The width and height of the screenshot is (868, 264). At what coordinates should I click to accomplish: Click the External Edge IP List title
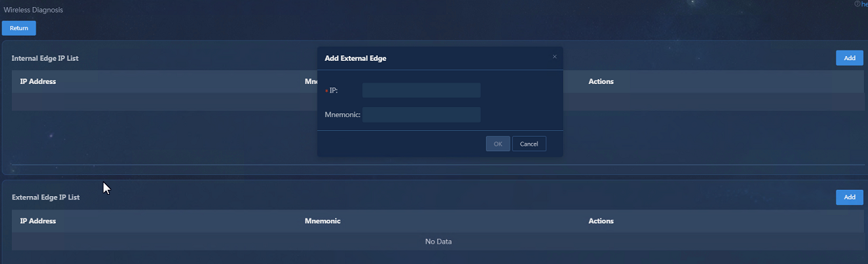(45, 197)
